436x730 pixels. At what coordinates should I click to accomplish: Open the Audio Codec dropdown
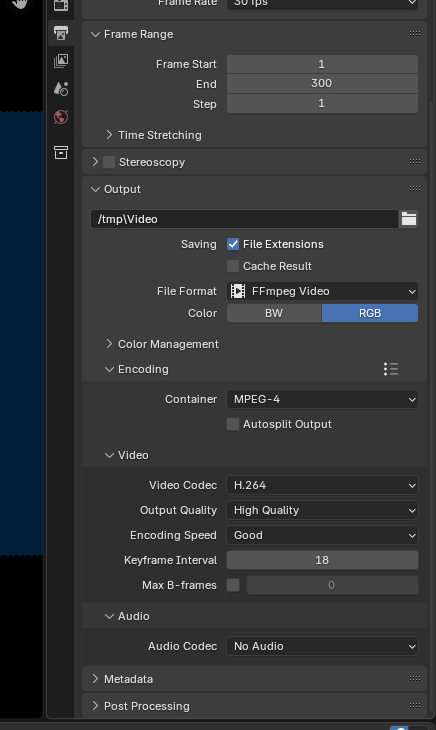tap(322, 646)
